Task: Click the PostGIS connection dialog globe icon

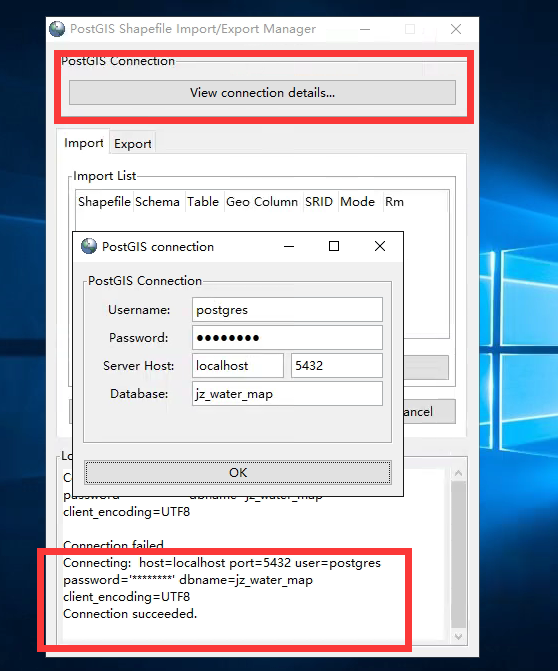Action: 89,246
